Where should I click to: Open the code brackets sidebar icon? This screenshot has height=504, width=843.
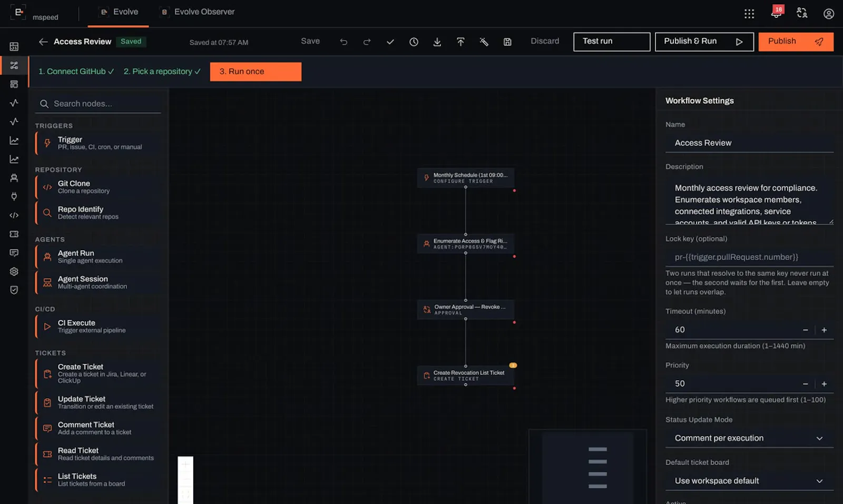click(14, 215)
